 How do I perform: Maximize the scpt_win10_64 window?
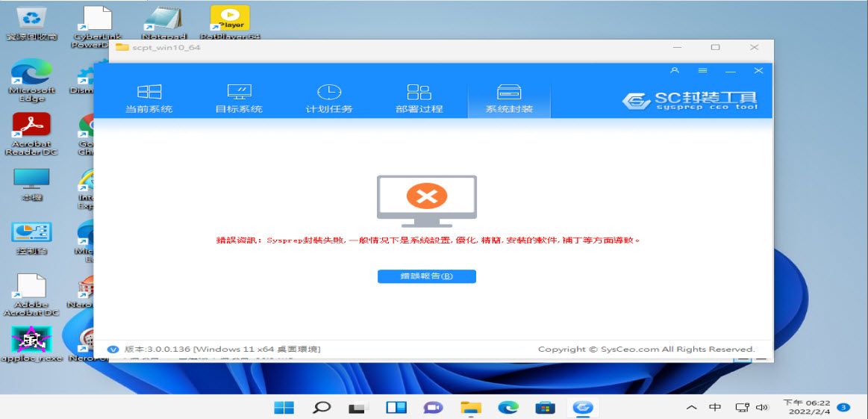715,48
